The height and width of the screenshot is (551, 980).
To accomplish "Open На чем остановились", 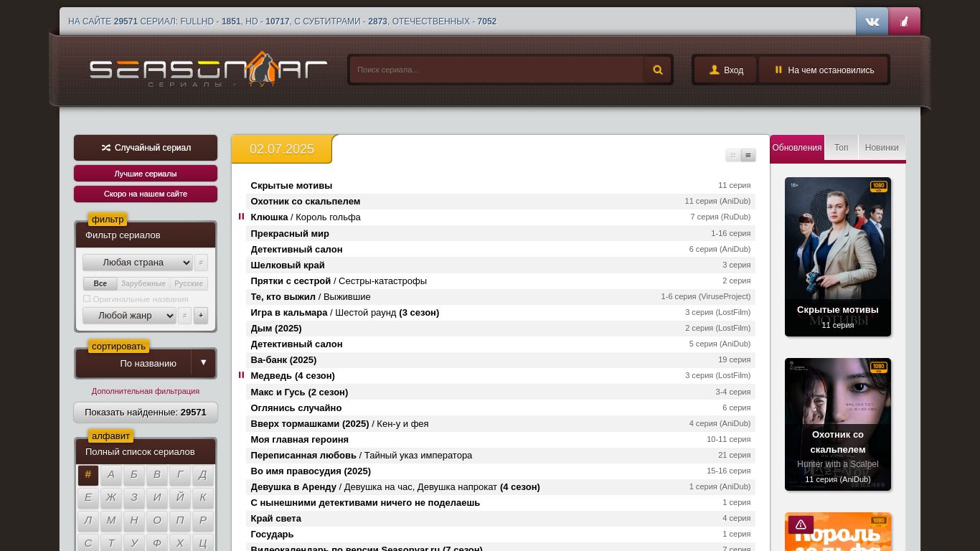I will [x=824, y=70].
